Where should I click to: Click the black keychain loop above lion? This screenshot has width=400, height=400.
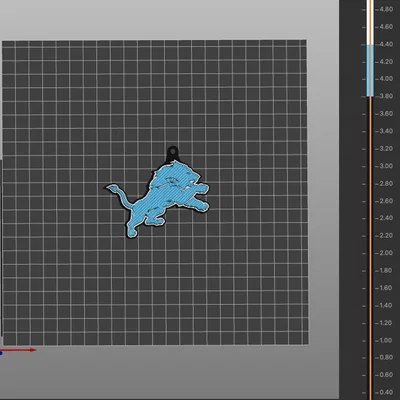[x=172, y=153]
